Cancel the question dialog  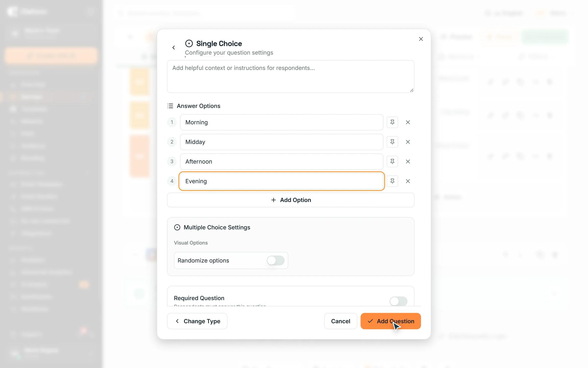coord(341,321)
